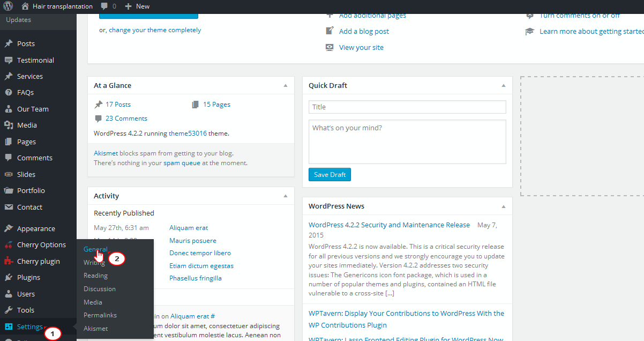Open the 17 Posts link
Screen dimensions: 644x341
[118, 105]
